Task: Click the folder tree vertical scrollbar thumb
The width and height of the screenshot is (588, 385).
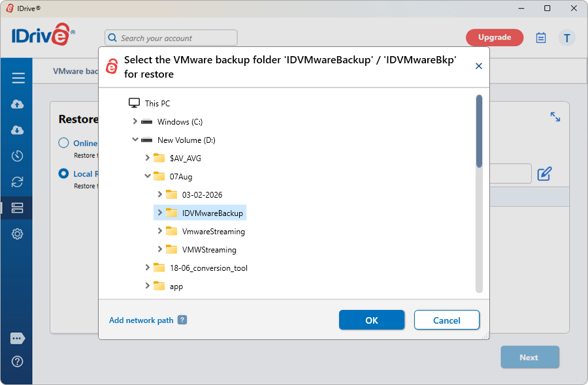Action: tap(479, 131)
